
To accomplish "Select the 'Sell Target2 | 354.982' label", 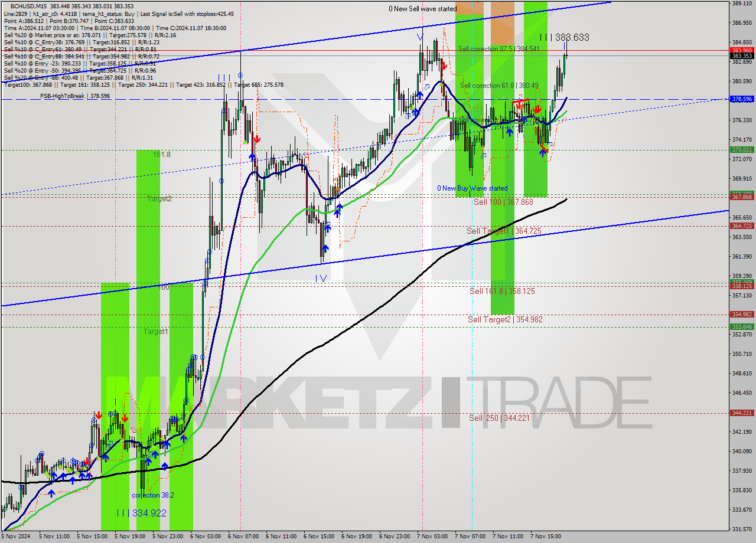I will coord(505,319).
